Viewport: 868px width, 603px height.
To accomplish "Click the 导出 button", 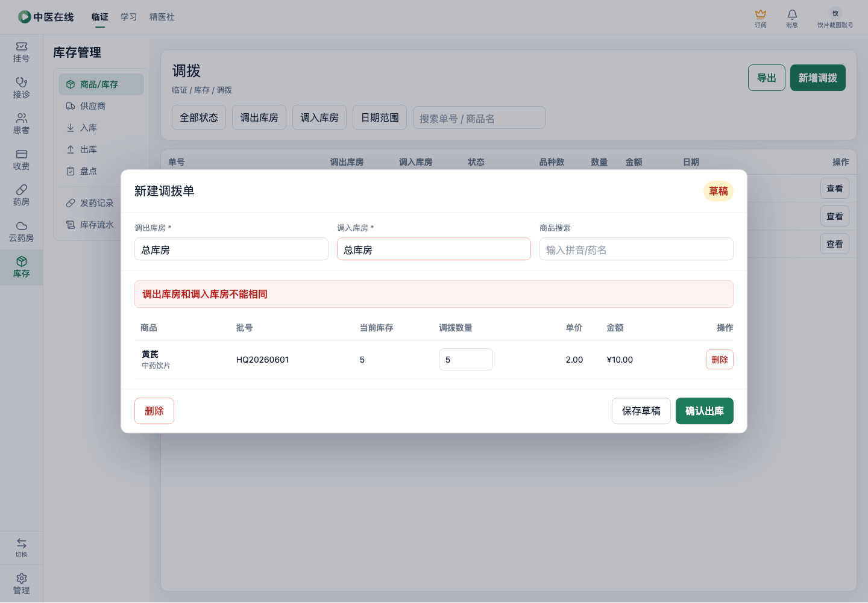I will tap(767, 78).
